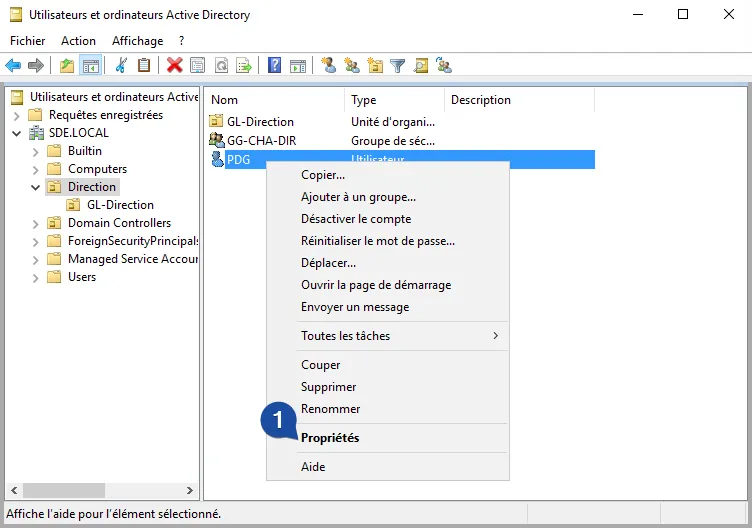Select Réinitialiser le mot de passe option
Screen dimensions: 752x528
(377, 241)
